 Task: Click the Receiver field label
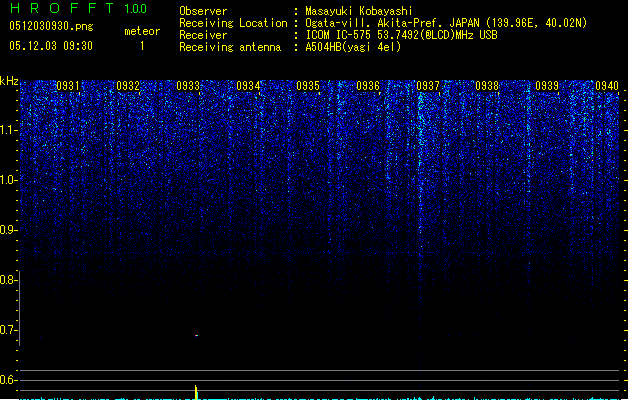click(x=203, y=35)
